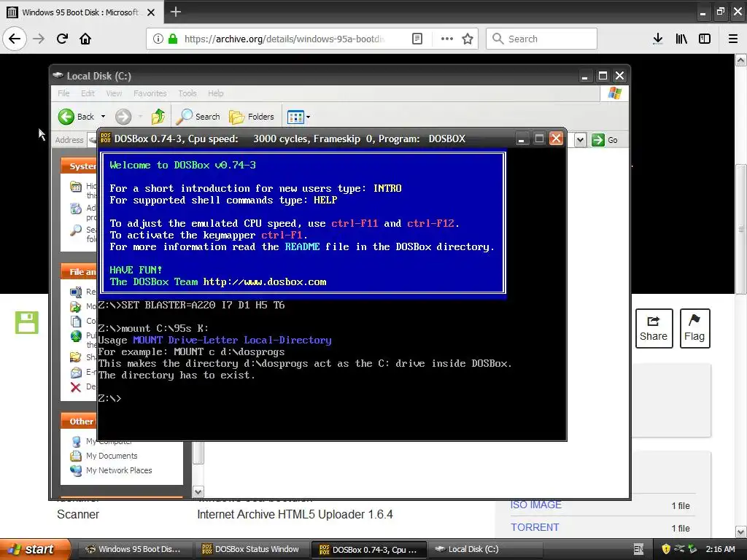The height and width of the screenshot is (560, 747).
Task: Close the Windows 95 Boot Disk tab
Action: [151, 12]
